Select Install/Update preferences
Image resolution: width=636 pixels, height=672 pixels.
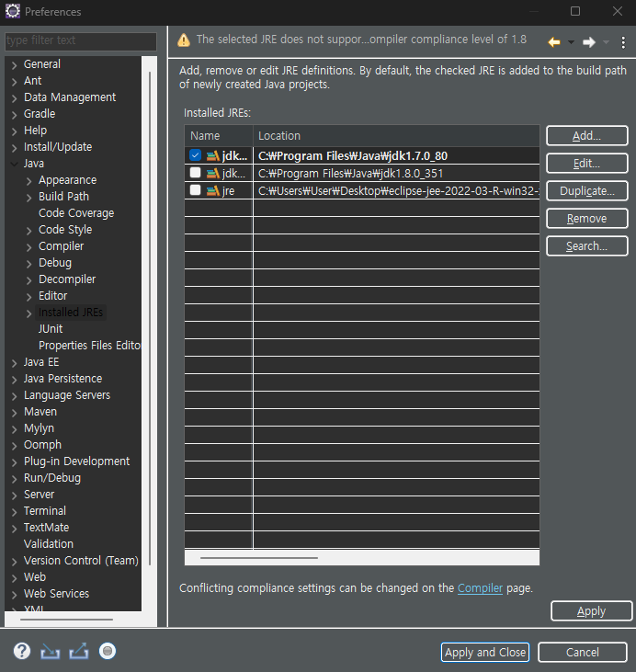(58, 146)
